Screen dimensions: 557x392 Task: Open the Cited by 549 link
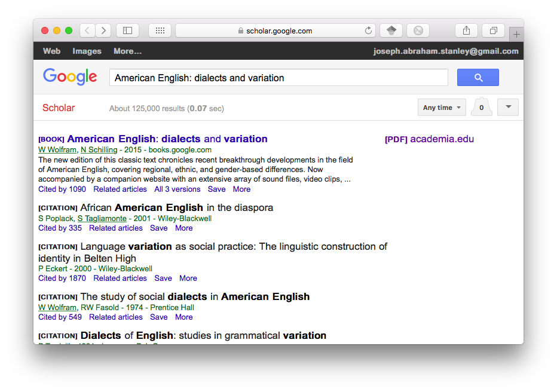coord(60,317)
